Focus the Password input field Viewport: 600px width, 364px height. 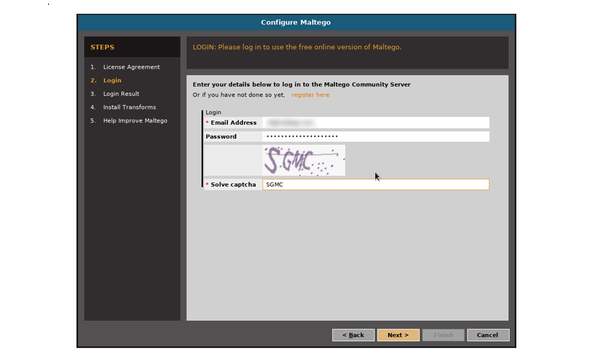[x=376, y=136]
